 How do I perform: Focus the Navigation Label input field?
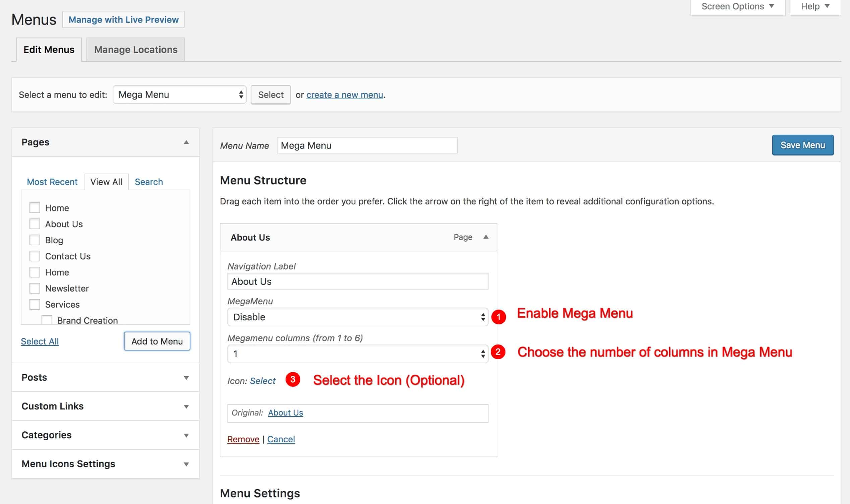point(358,281)
